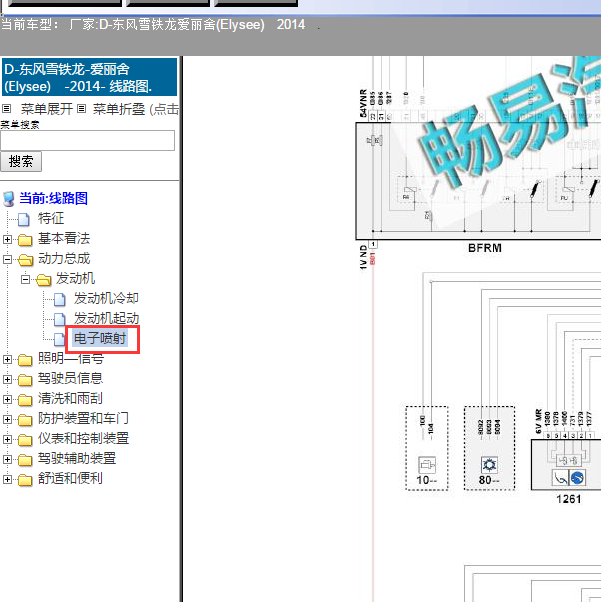Click the page icon beside 发动机冷却
This screenshot has width=601, height=602.
(60, 299)
